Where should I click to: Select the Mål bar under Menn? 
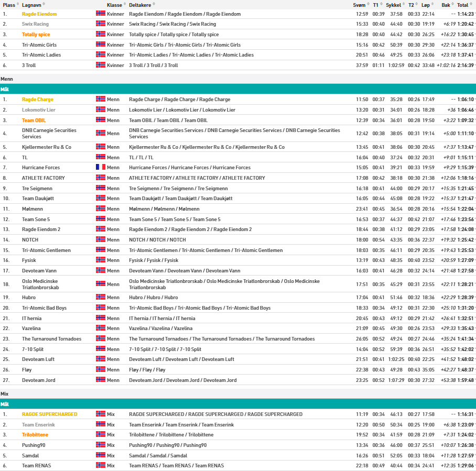pyautogui.click(x=238, y=89)
